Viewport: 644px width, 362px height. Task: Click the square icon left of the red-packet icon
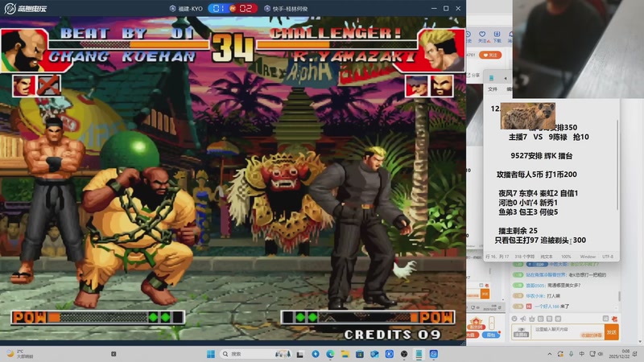[605, 319]
